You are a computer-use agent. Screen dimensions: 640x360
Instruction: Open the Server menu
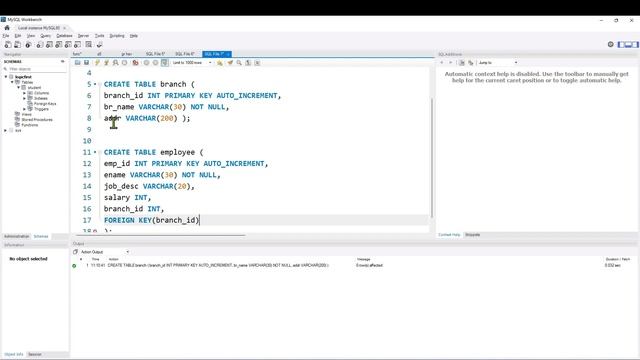[83, 36]
